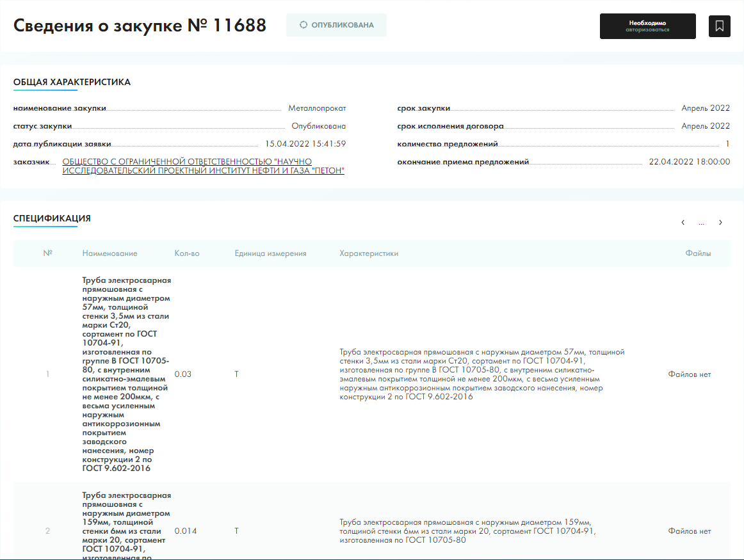The height and width of the screenshot is (560, 744).
Task: Click the 'Файлы' column header
Action: pyautogui.click(x=698, y=253)
